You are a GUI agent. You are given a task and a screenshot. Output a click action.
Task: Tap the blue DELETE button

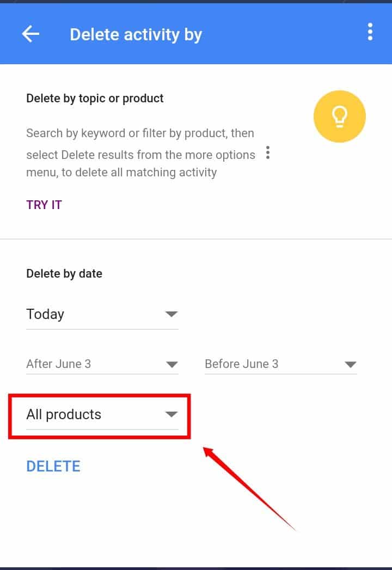coord(53,466)
